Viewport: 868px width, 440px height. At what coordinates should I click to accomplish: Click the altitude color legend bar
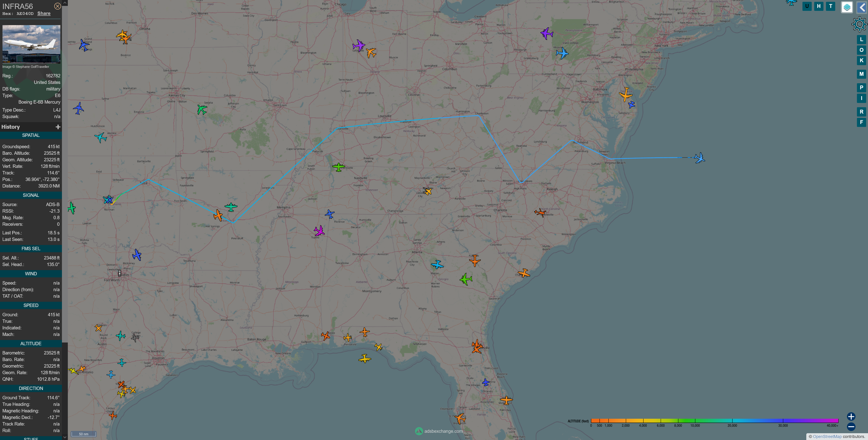(x=714, y=421)
